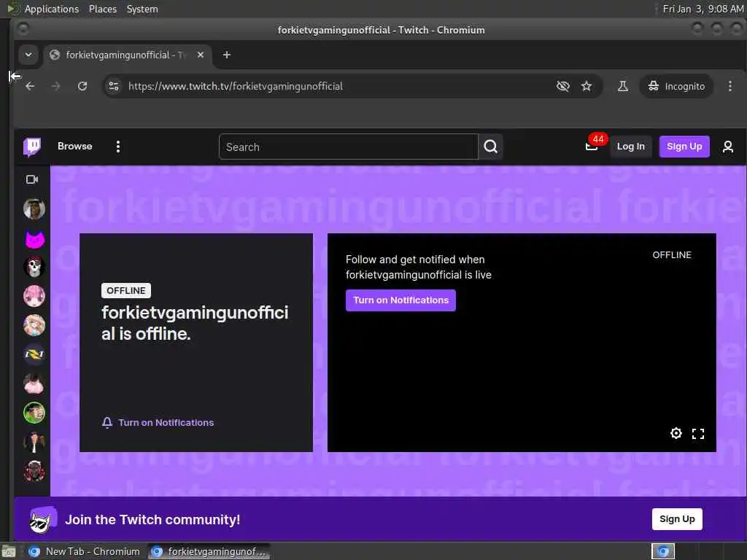Click the Twitch logo home icon

click(x=32, y=147)
